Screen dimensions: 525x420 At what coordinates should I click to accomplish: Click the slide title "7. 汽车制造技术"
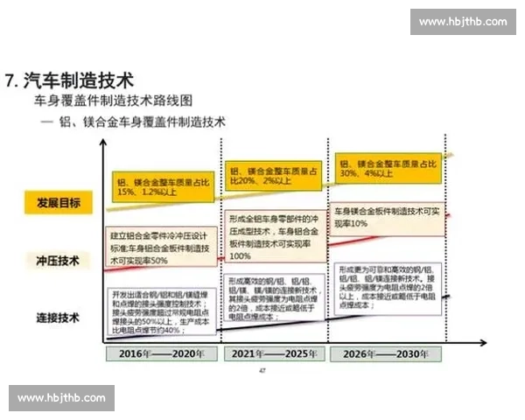click(x=70, y=80)
